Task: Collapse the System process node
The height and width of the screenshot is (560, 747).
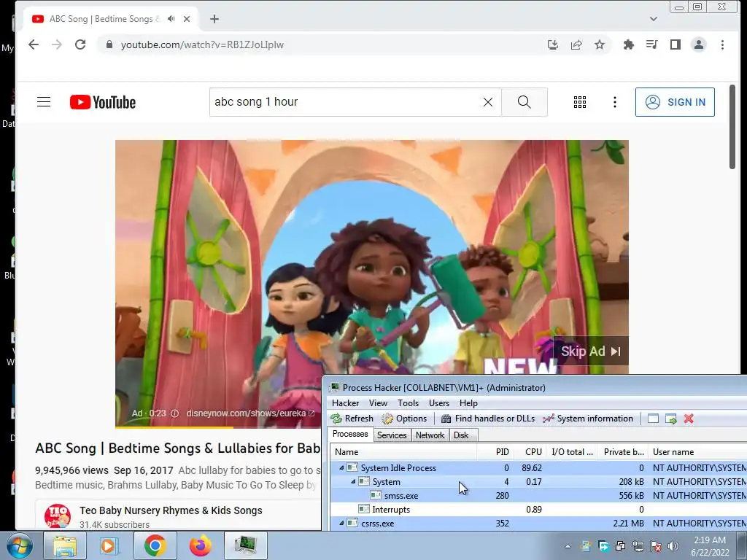Action: click(x=353, y=482)
